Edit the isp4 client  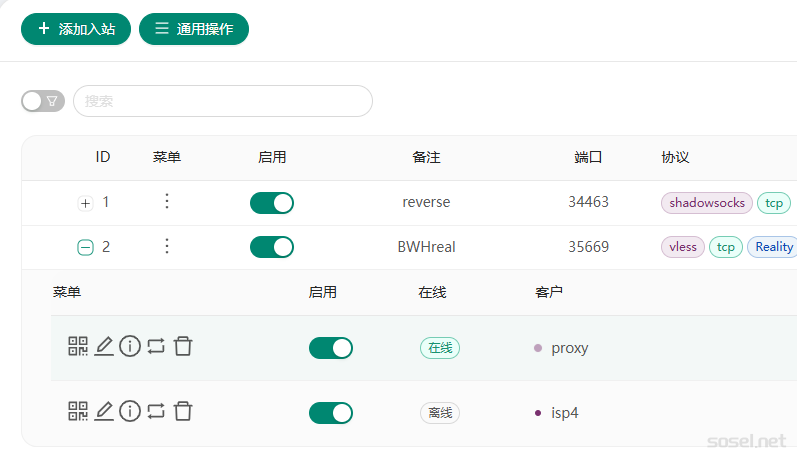[x=104, y=411]
